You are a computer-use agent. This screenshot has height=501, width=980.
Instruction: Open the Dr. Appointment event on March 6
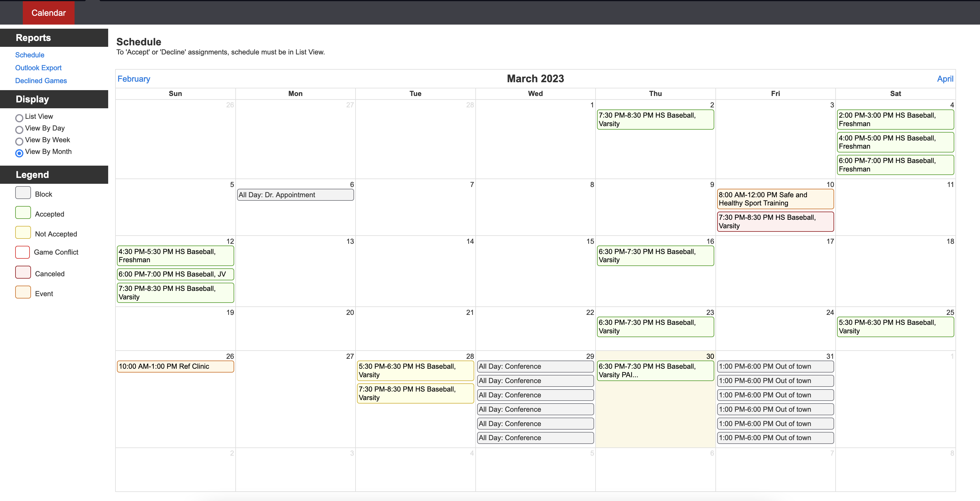pos(295,195)
